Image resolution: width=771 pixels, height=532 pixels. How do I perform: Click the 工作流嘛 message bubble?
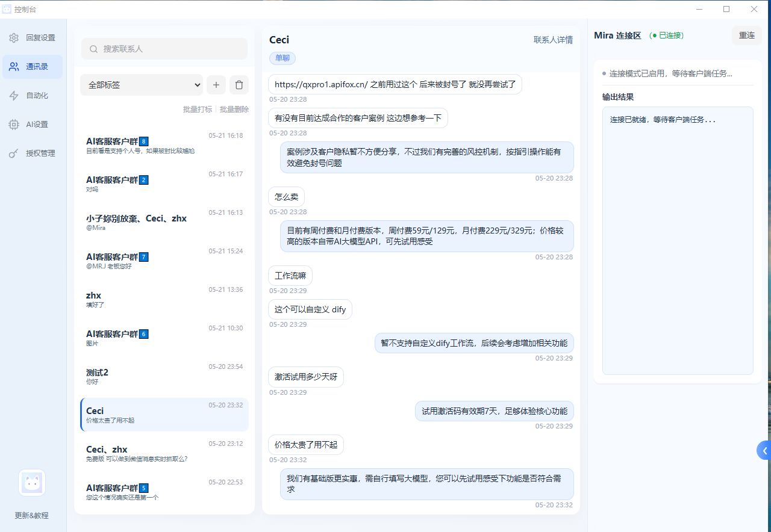click(290, 276)
